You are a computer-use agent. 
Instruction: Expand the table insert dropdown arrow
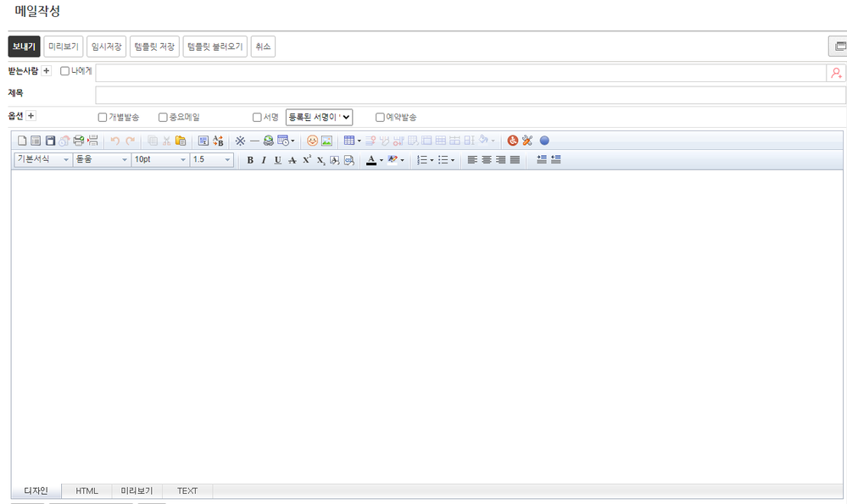click(x=359, y=141)
